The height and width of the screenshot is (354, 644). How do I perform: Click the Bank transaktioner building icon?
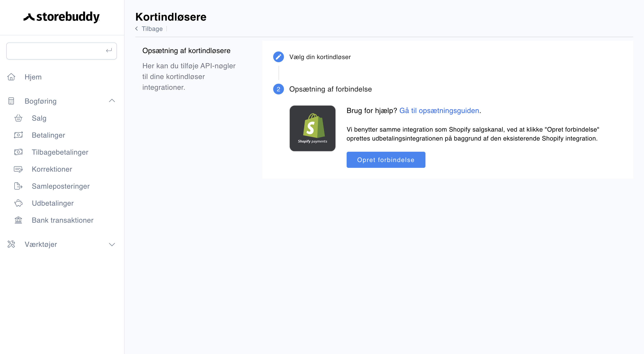[x=18, y=220]
